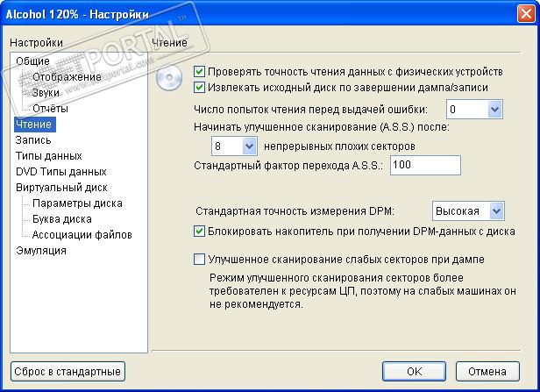Select Эмуляция in settings tree

pyautogui.click(x=41, y=251)
